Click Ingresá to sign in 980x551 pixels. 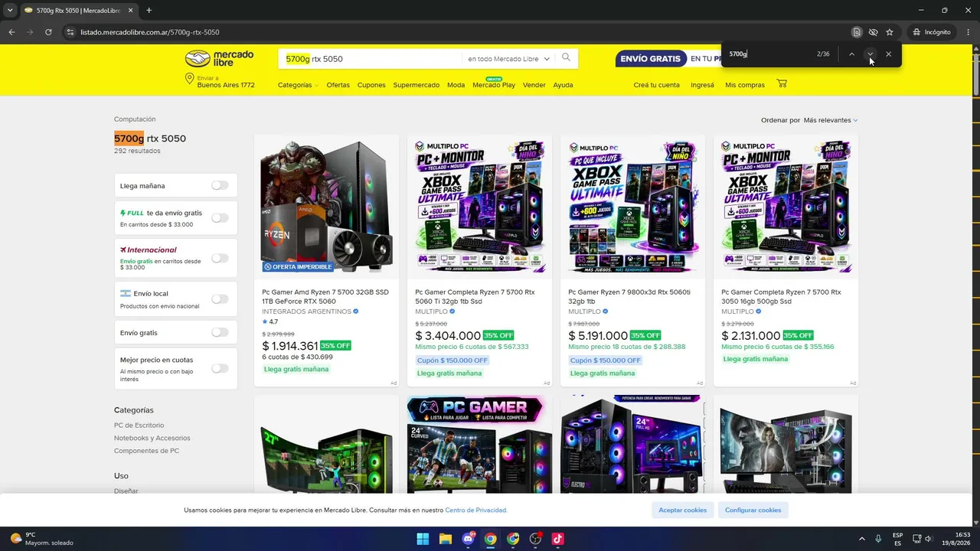pos(702,85)
